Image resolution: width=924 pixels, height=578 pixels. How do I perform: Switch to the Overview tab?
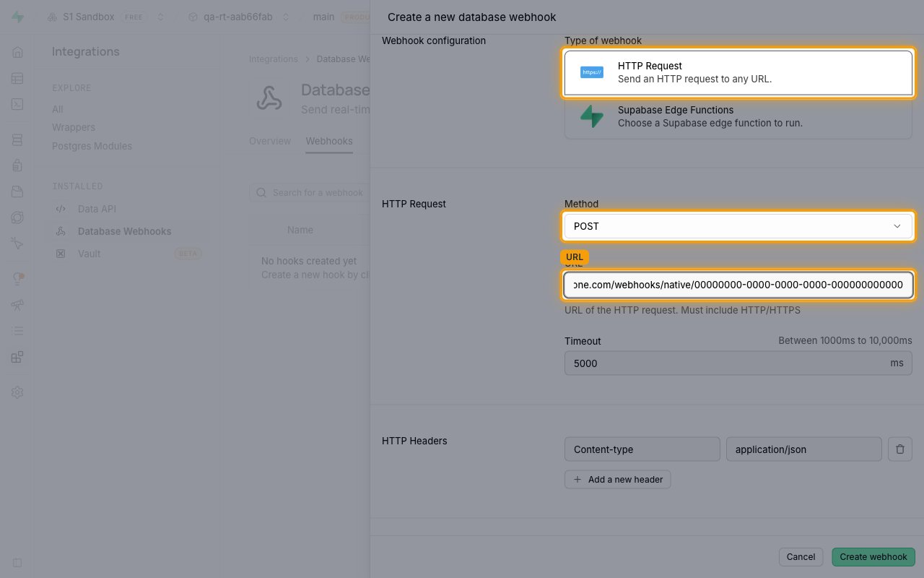tap(270, 141)
